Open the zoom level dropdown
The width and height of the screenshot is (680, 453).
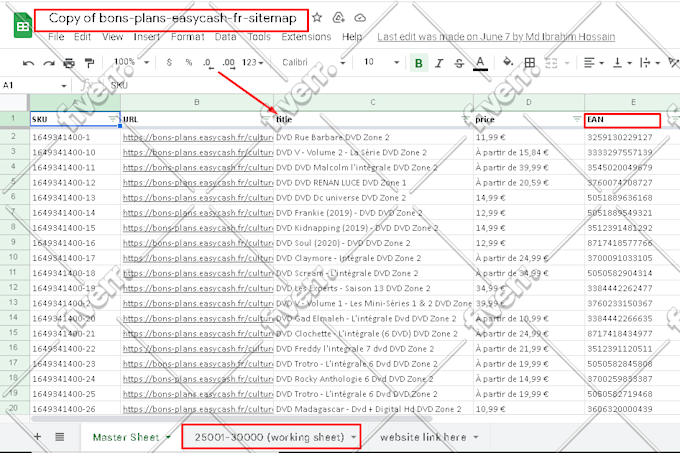[x=131, y=62]
